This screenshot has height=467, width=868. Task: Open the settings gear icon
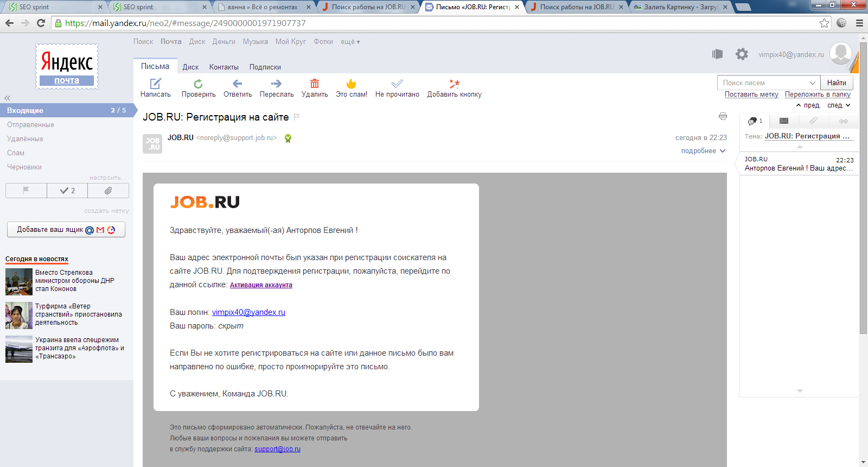click(742, 54)
